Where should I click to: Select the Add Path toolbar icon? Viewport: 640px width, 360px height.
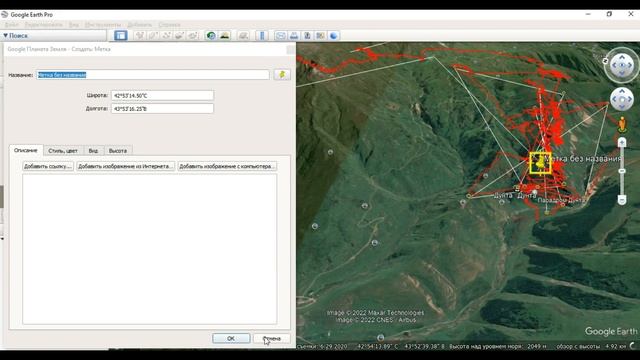click(x=166, y=36)
